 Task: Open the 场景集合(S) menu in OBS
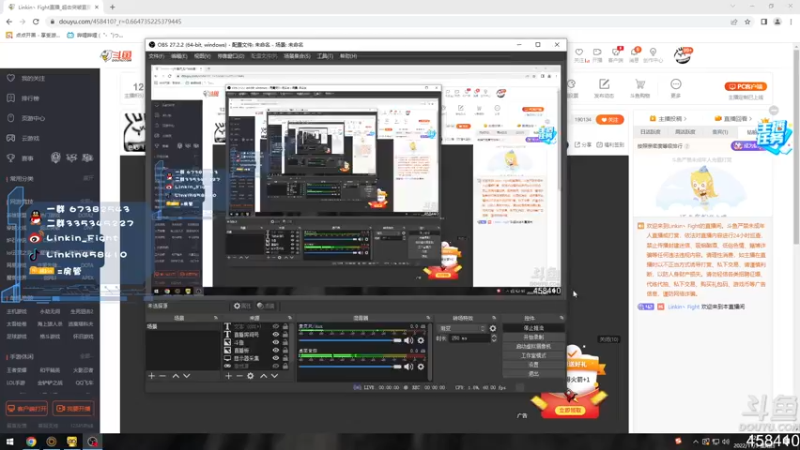pos(297,56)
